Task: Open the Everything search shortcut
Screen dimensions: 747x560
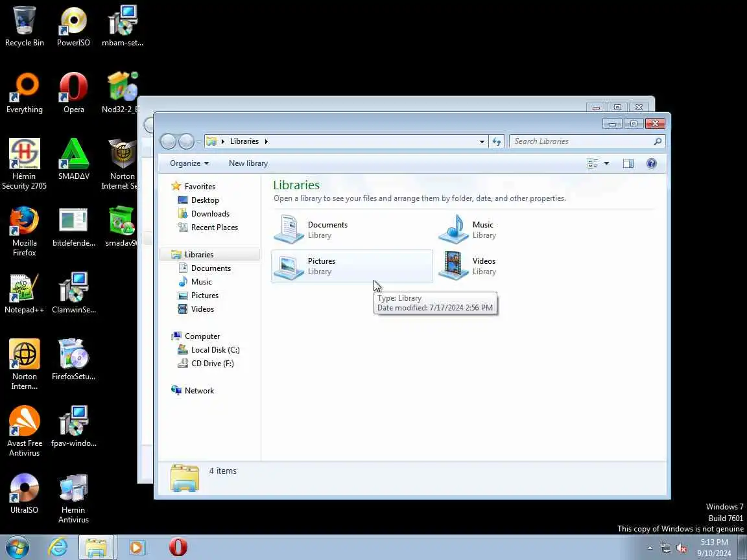Action: [x=24, y=93]
